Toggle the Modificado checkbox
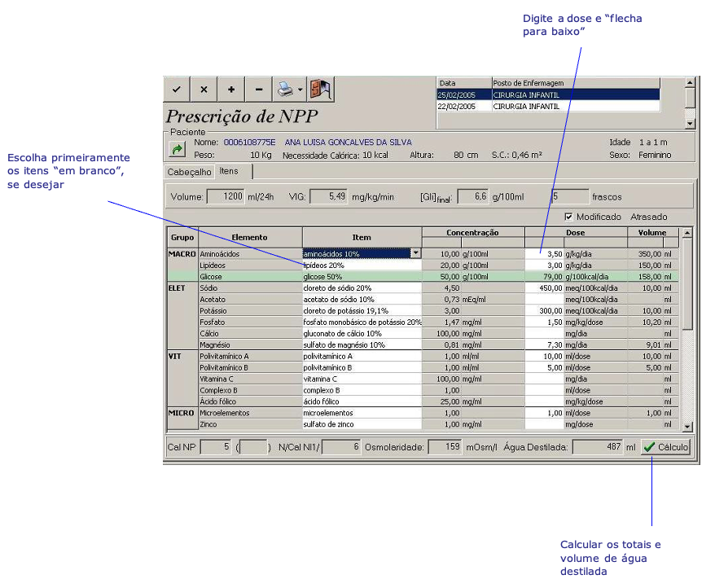The width and height of the screenshot is (715, 588). (x=568, y=217)
